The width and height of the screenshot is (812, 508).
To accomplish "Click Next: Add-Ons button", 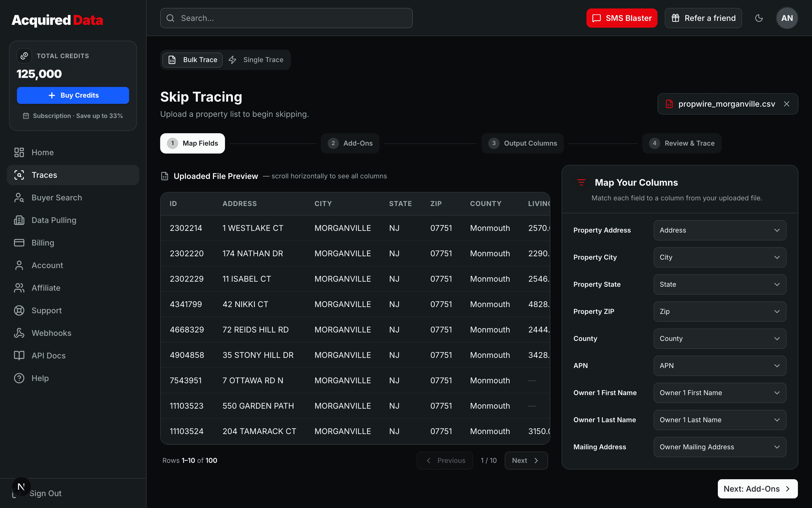I will click(757, 489).
